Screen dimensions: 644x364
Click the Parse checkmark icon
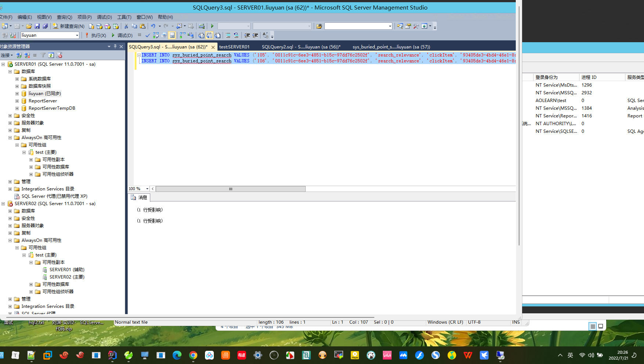click(x=148, y=35)
